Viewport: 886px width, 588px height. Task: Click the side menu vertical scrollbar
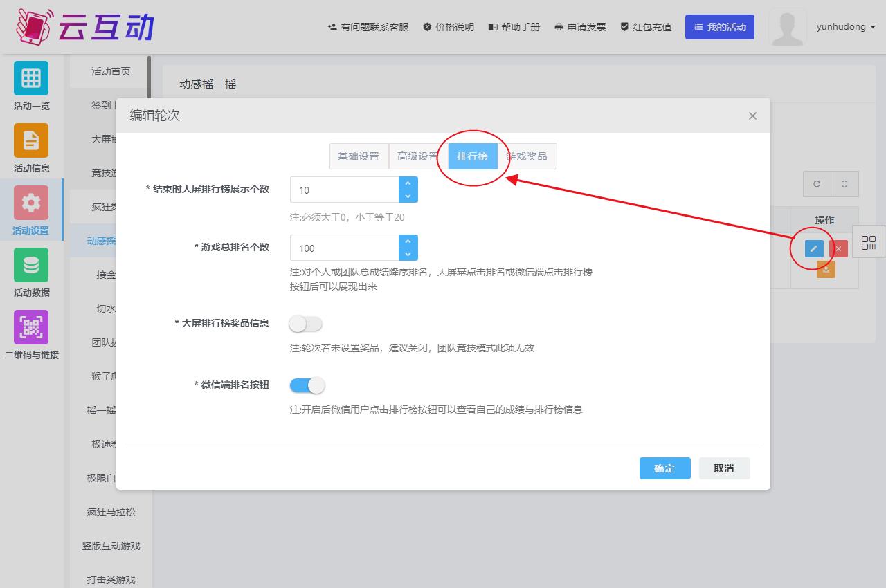pos(149,77)
